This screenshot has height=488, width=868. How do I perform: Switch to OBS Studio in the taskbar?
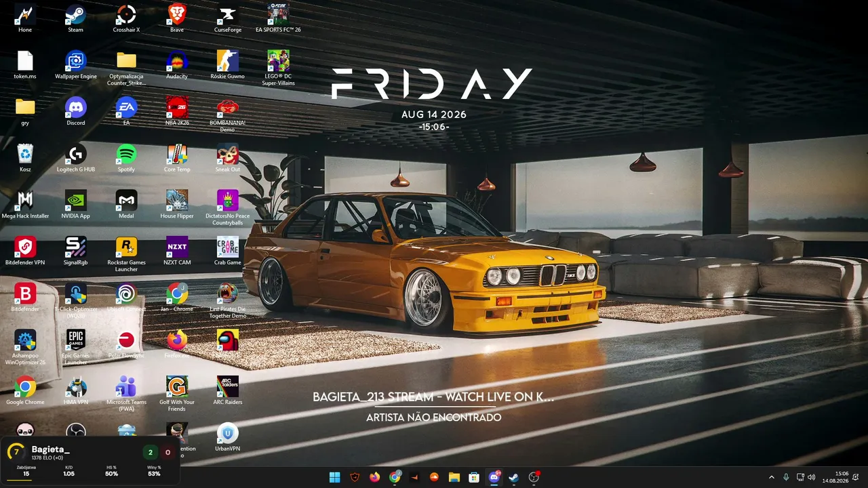[534, 477]
